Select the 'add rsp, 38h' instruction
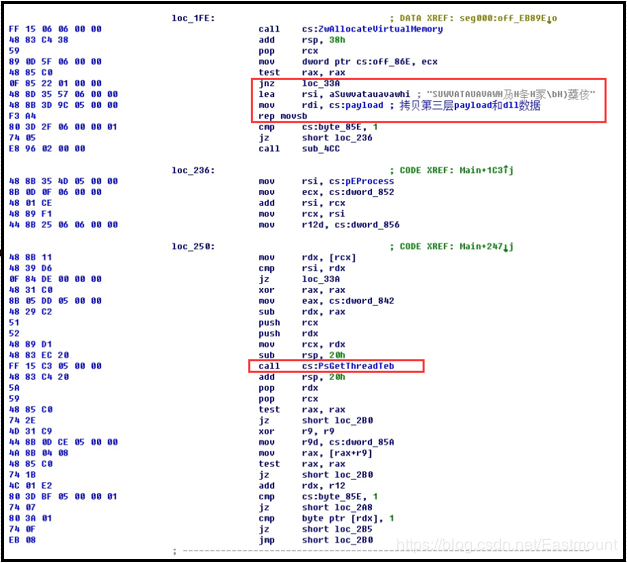 tap(302, 40)
